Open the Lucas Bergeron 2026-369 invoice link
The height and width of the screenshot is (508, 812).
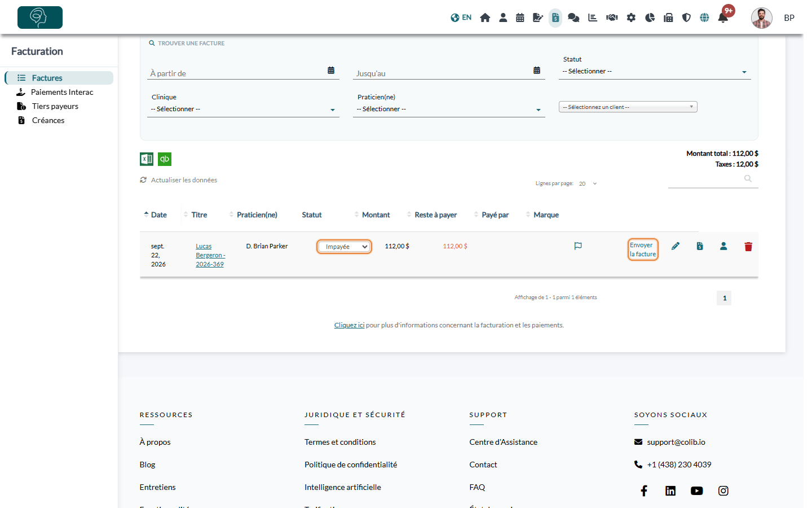(210, 255)
